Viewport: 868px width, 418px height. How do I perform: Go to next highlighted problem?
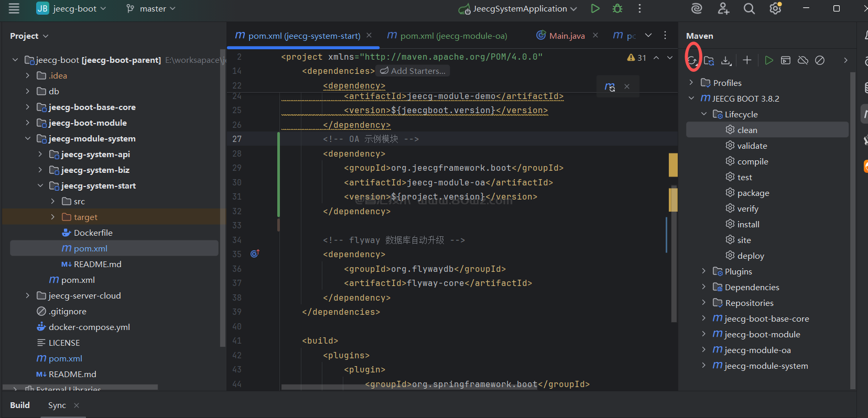coord(670,58)
